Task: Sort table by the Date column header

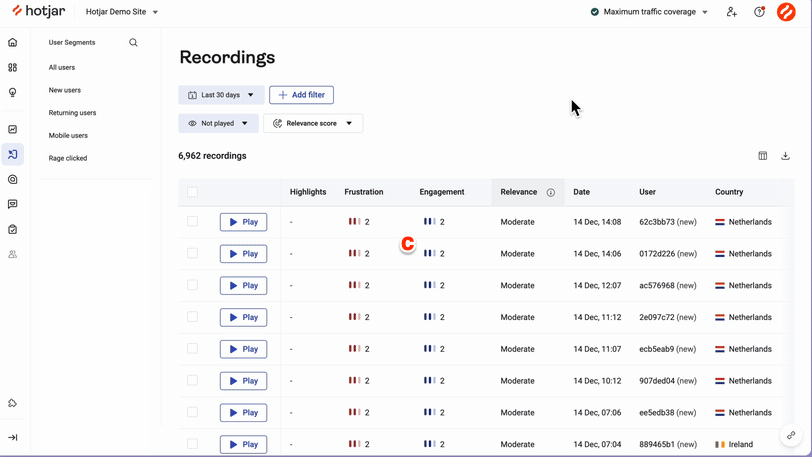Action: pos(581,192)
